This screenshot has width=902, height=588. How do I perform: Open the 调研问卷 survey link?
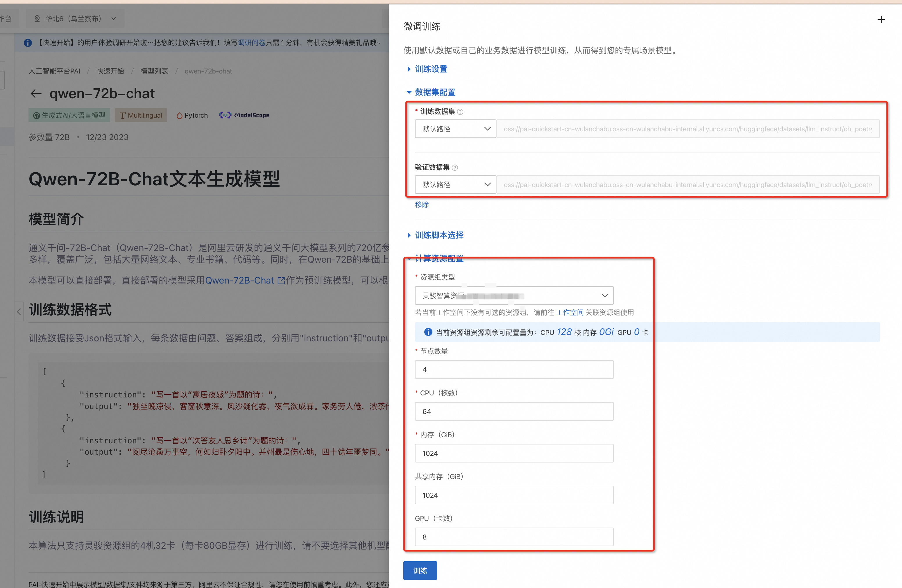coord(251,43)
